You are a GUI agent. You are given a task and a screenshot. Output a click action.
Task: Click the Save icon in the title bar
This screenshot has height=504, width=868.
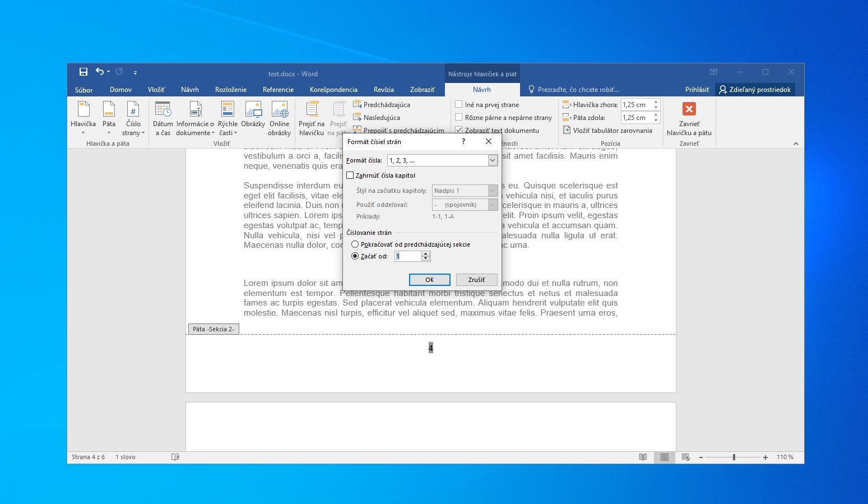point(83,72)
